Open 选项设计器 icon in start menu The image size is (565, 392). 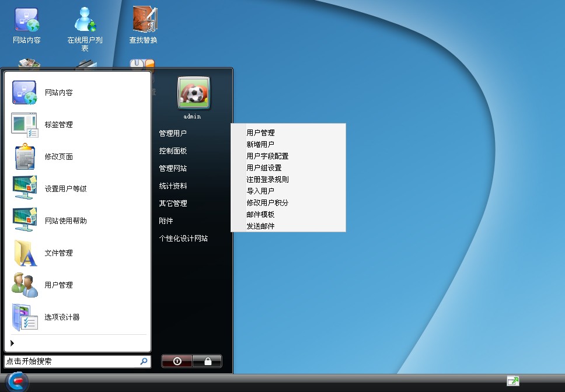click(x=25, y=317)
